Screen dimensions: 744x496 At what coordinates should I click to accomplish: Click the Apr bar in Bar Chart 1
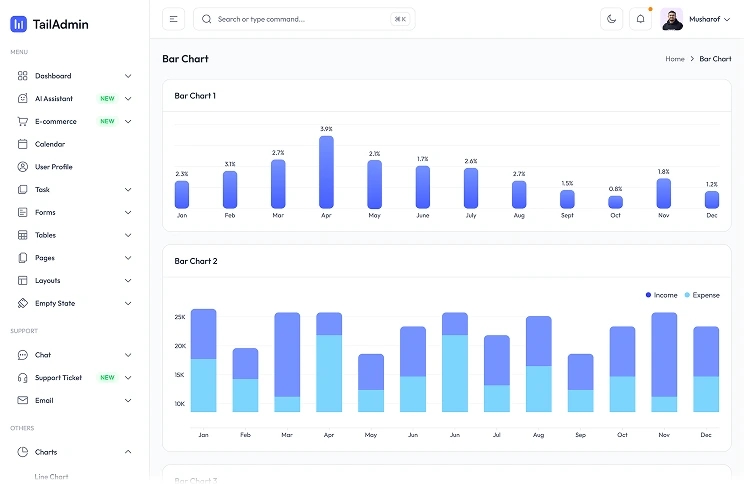pyautogui.click(x=326, y=172)
